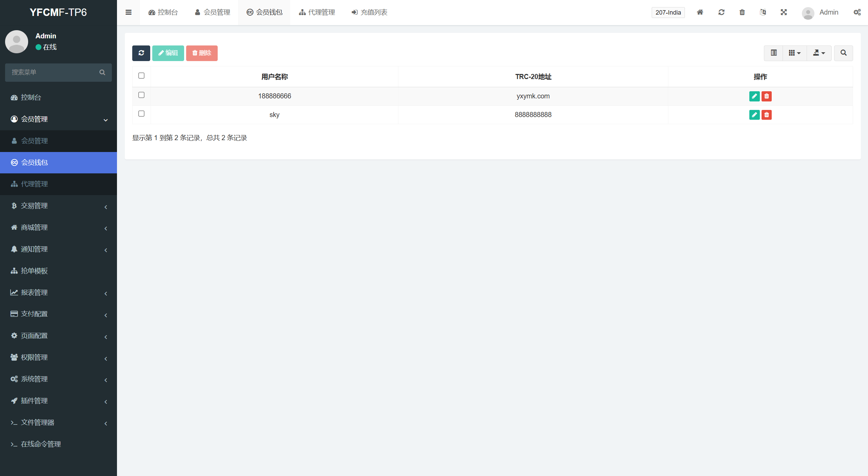Check the select-all checkbox in the table header
The width and height of the screenshot is (868, 476).
(x=141, y=76)
